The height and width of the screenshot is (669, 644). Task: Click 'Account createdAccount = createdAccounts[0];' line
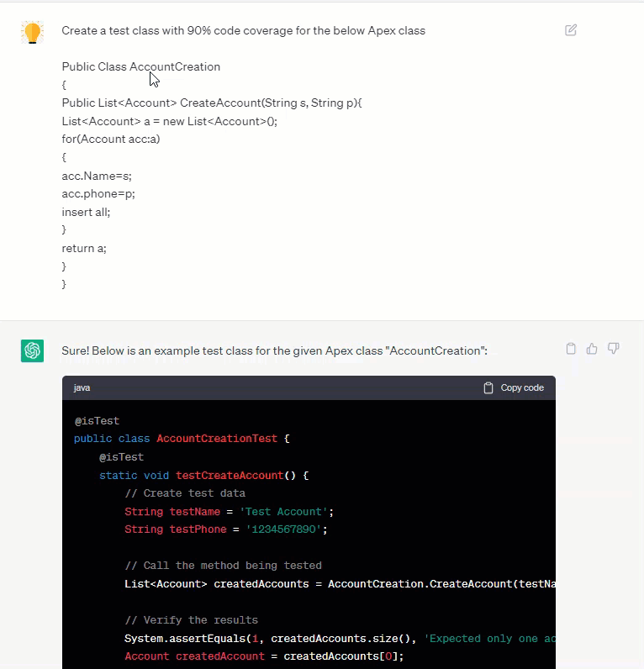coord(264,656)
